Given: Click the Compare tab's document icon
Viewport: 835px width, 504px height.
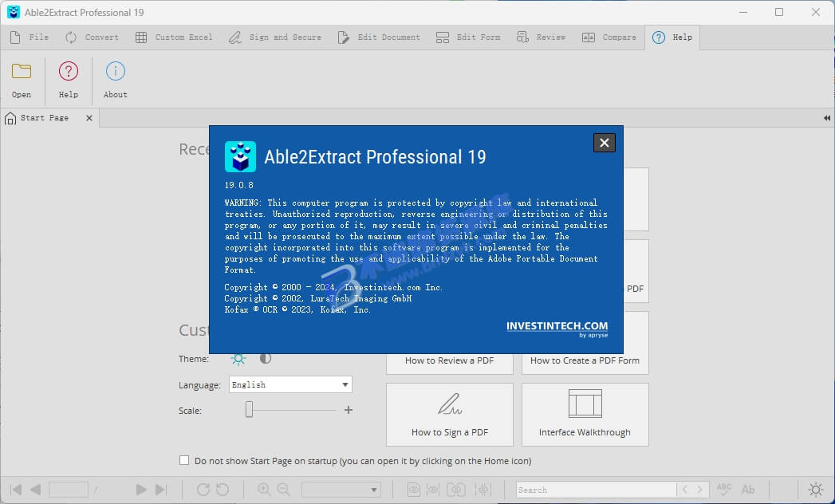Looking at the screenshot, I should (589, 37).
